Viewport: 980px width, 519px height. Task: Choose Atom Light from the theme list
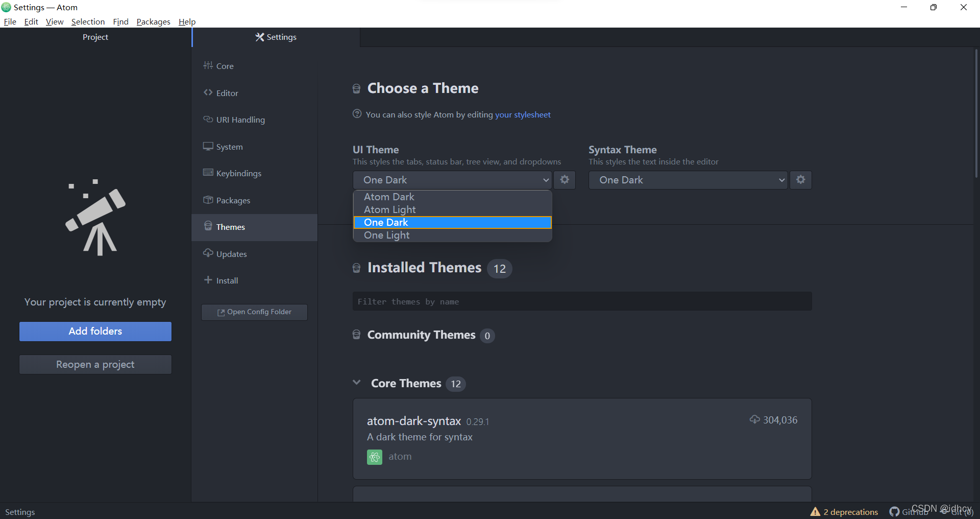[x=453, y=209]
